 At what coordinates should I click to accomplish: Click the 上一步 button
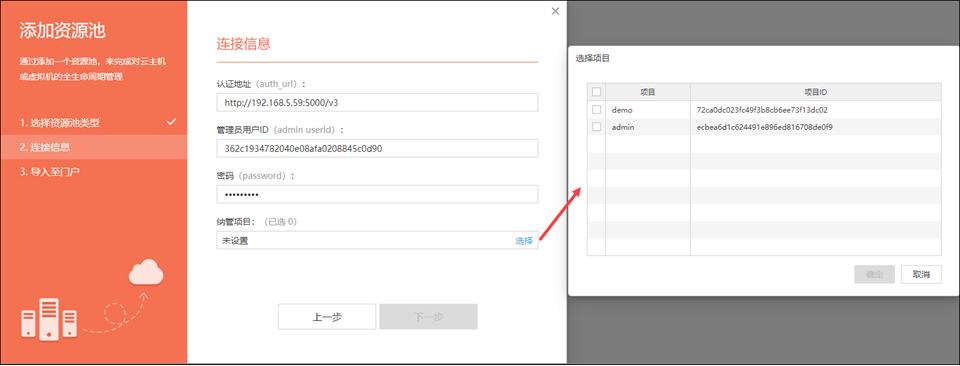tap(327, 317)
